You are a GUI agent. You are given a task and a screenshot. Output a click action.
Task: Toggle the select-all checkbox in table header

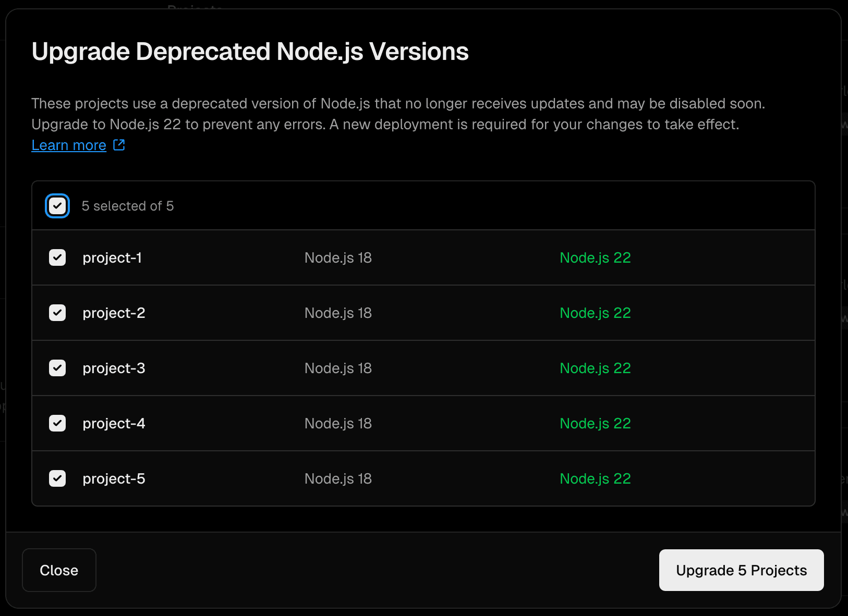(x=57, y=206)
